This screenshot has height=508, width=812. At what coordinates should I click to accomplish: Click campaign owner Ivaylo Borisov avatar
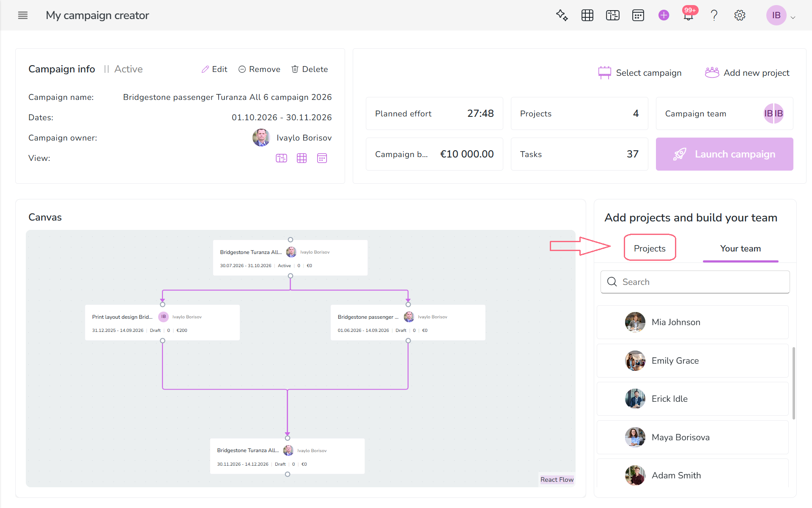261,138
